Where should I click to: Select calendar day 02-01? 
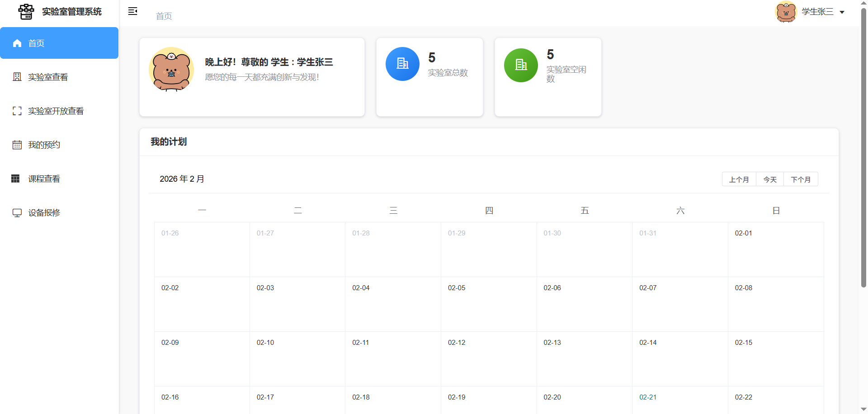[776, 249]
